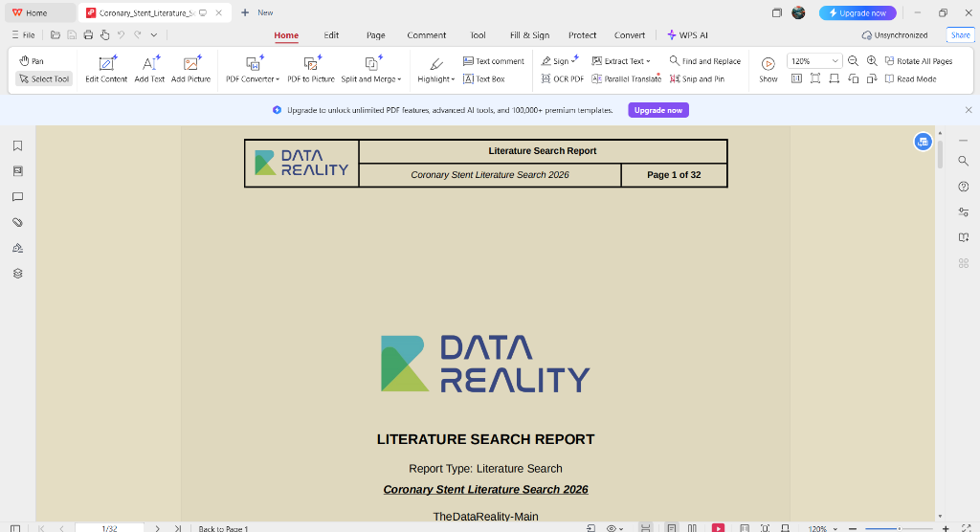Click the Add Picture tool
The image size is (980, 532).
click(x=190, y=70)
